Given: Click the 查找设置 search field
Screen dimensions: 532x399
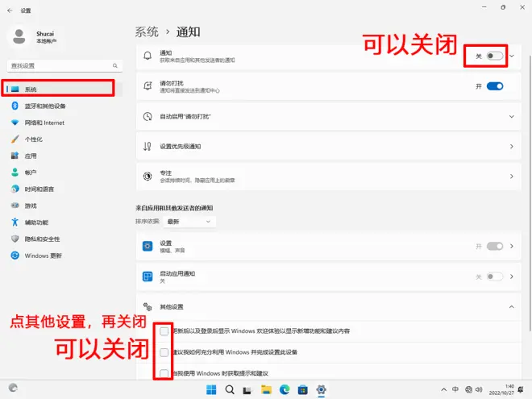Looking at the screenshot, I should pyautogui.click(x=64, y=66).
